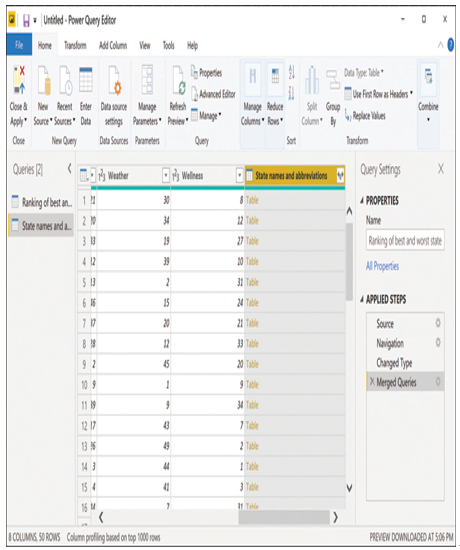
Task: Click the Save icon in title bar
Action: pos(26,20)
